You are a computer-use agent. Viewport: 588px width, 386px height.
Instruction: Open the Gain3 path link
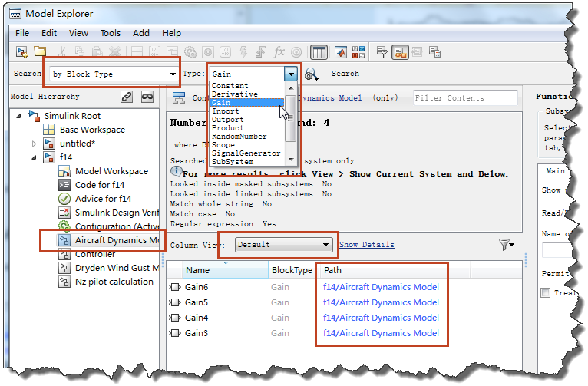click(381, 333)
